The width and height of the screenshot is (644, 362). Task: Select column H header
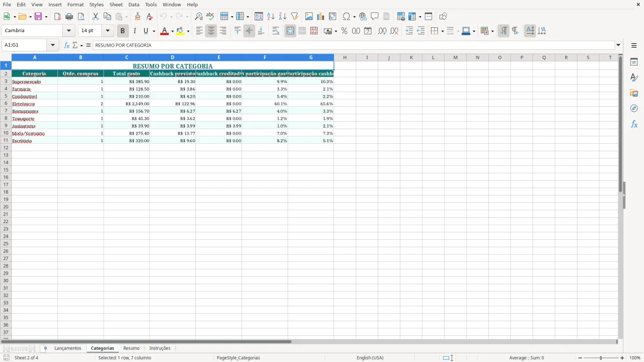[x=345, y=57]
